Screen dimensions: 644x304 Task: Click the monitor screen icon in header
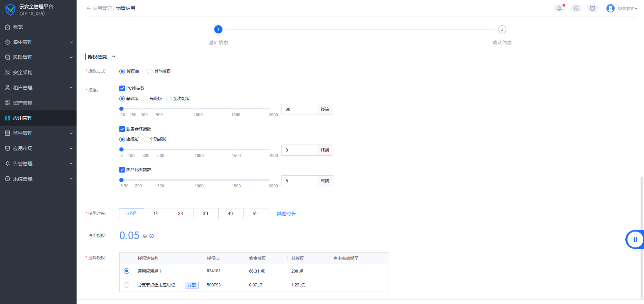click(x=592, y=8)
